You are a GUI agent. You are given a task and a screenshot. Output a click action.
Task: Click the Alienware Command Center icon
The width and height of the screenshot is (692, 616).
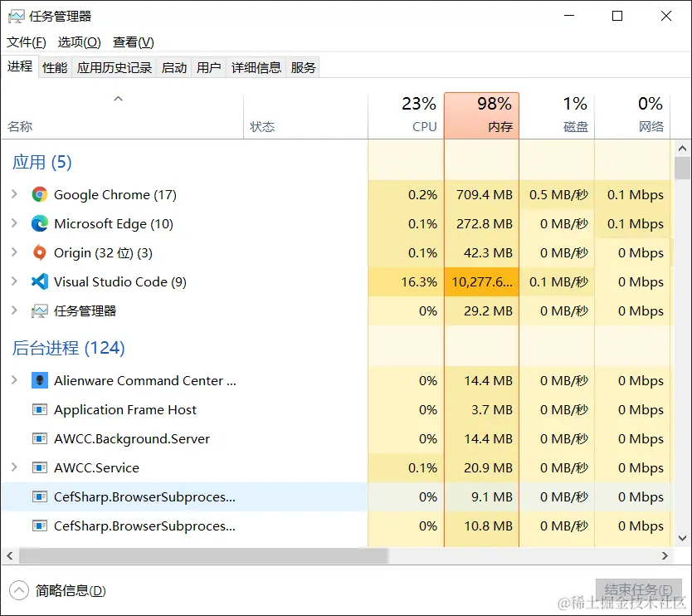coord(40,380)
